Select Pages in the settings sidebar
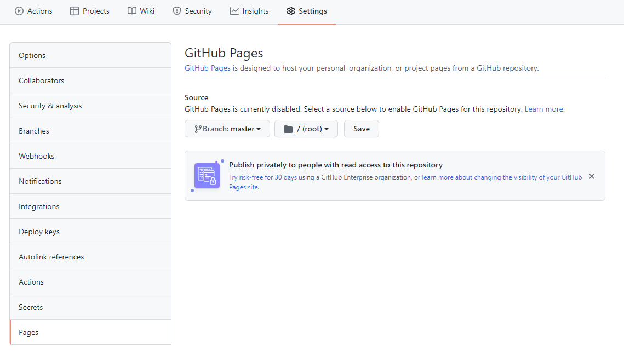Screen dimensions: 624x364 point(90,332)
